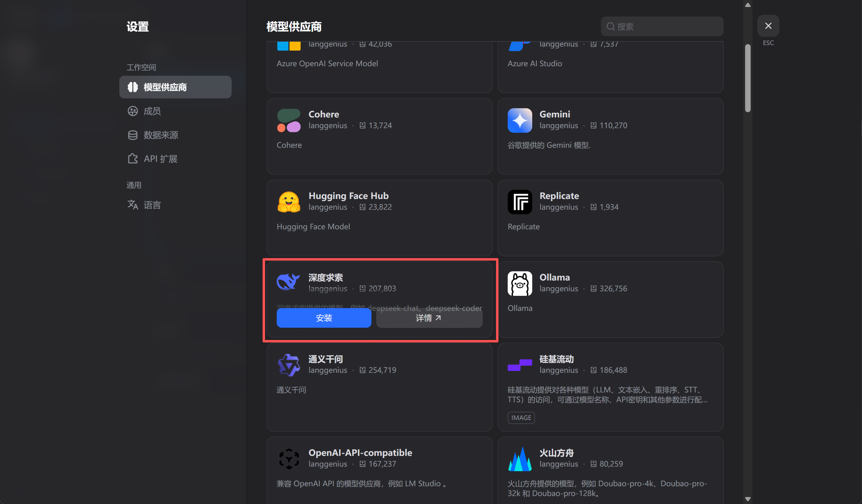The width and height of the screenshot is (862, 504).
Task: Click the members icon beside 成员
Action: coord(133,111)
